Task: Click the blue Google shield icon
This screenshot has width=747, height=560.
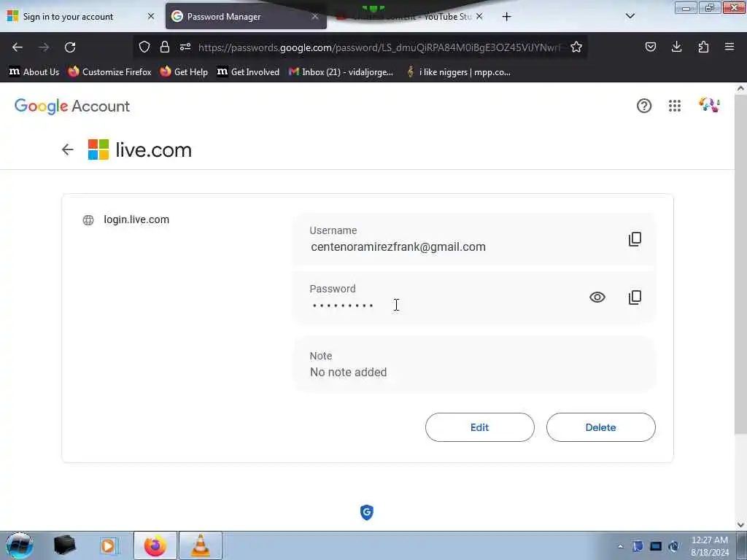Action: (367, 513)
